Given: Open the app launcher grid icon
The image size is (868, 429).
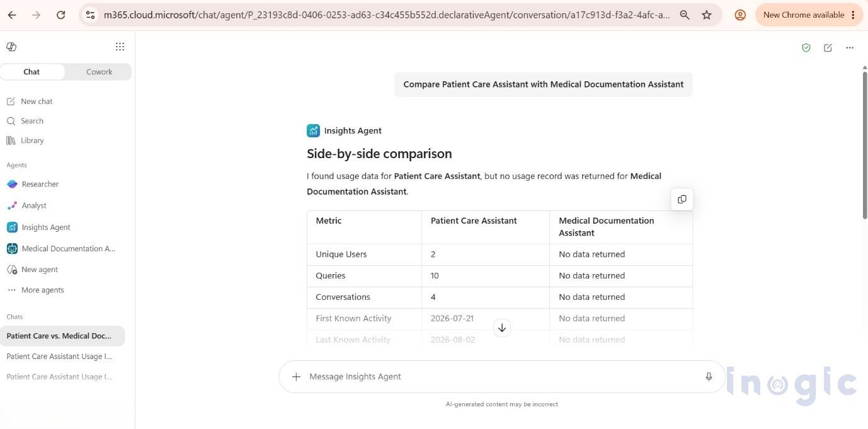Looking at the screenshot, I should tap(120, 47).
